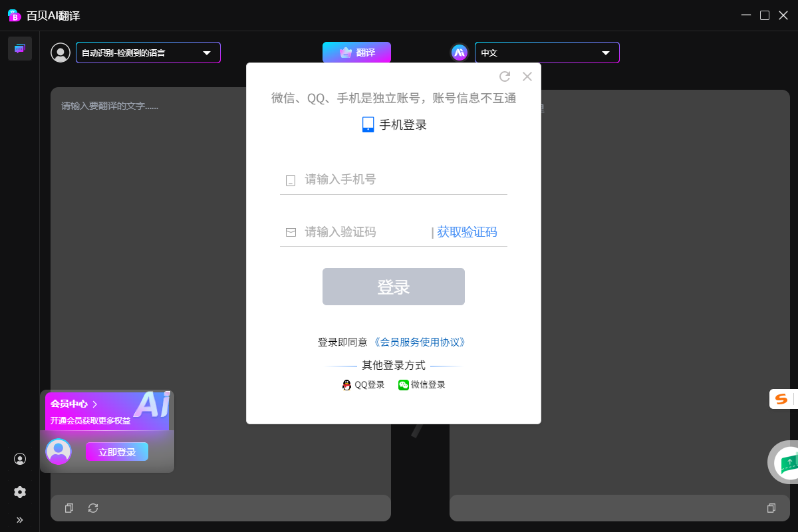Viewport: 798px width, 532px height.
Task: Click the Sogou input method icon
Action: (781, 399)
